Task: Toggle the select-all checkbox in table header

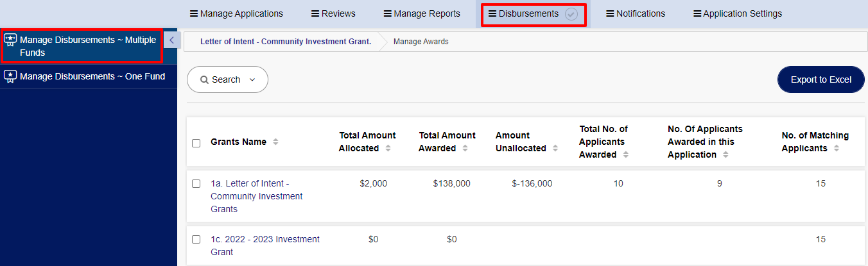Action: (196, 143)
